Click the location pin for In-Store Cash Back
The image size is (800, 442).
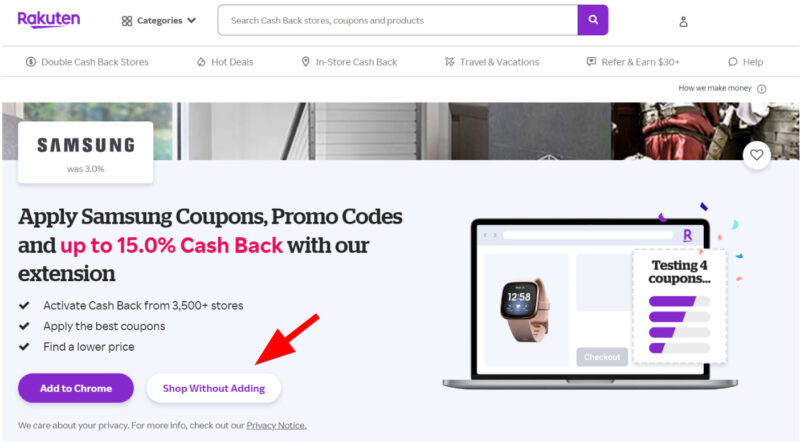[306, 62]
